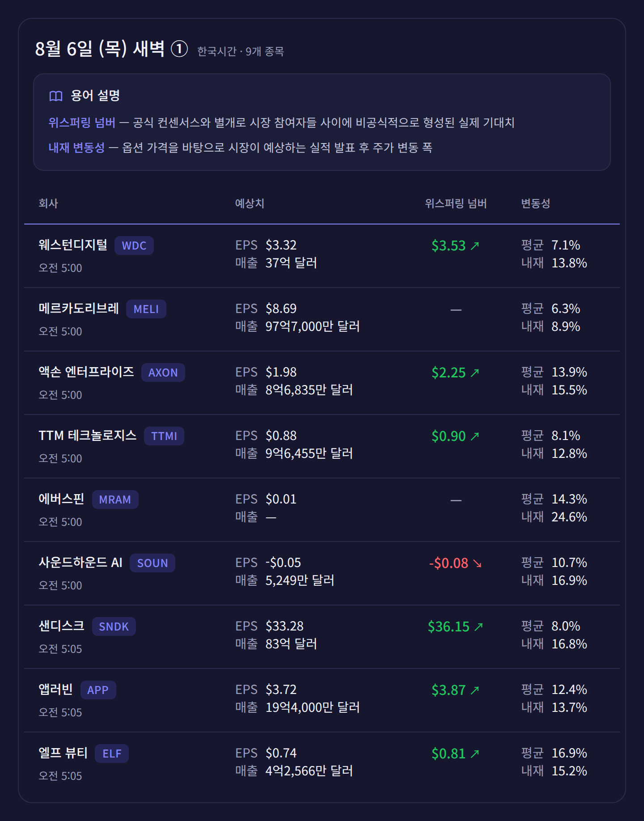Viewport: 644px width, 821px height.
Task: Click the SNDK ticker badge
Action: pyautogui.click(x=114, y=626)
